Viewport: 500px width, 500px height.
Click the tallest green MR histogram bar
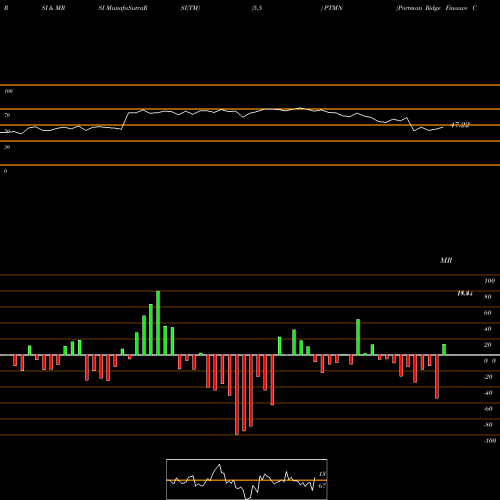tap(158, 323)
